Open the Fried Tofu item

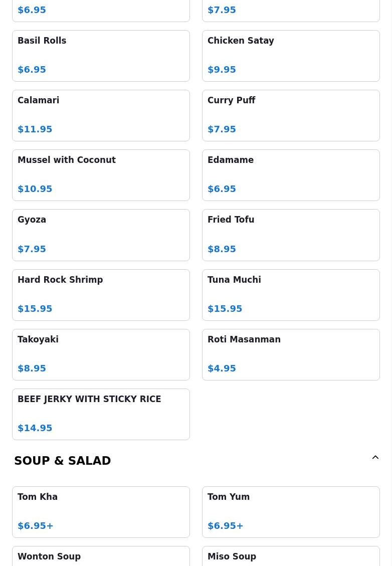[x=291, y=235]
